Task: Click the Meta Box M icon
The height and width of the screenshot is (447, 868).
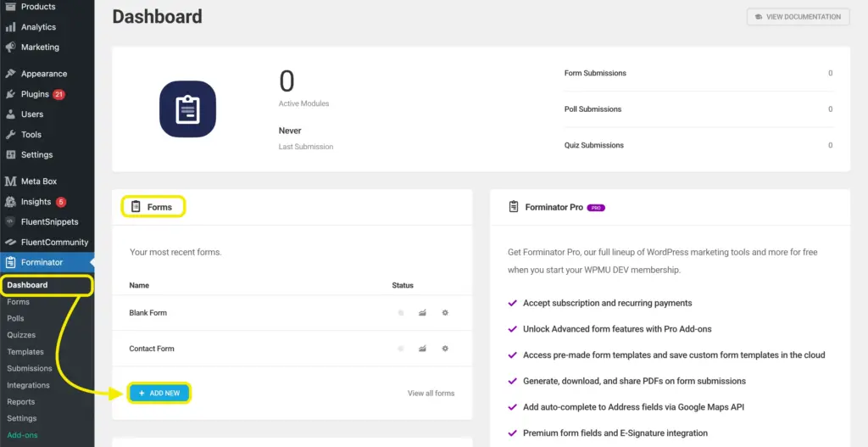Action: (11, 182)
